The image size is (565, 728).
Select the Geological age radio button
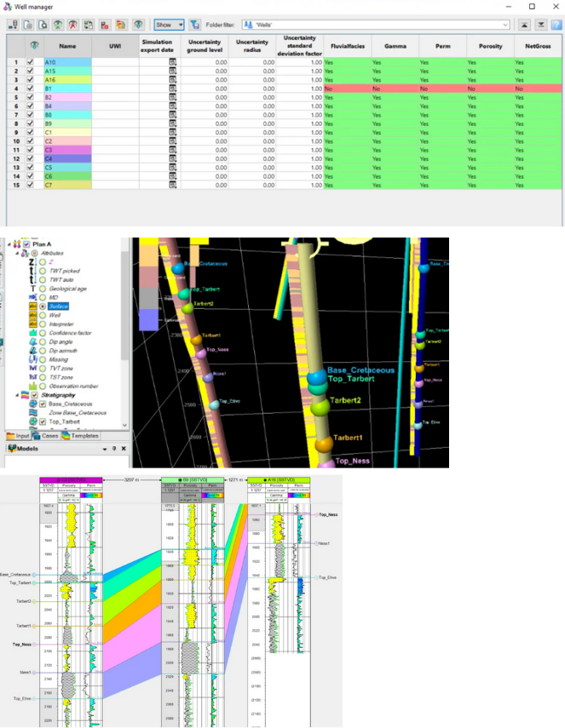click(x=43, y=289)
